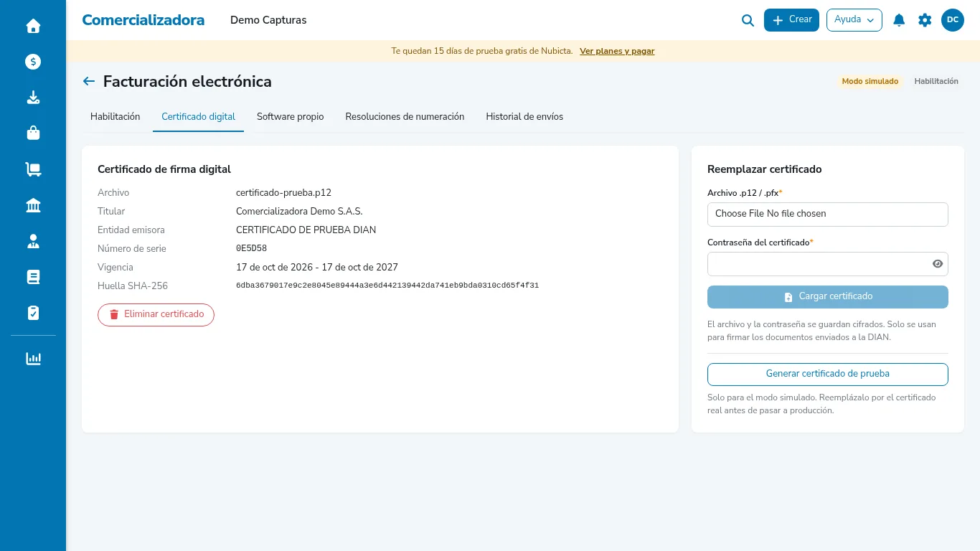This screenshot has height=551, width=980.
Task: Click the Comercializadora Demo S.A.S. holder
Action: 299,212
